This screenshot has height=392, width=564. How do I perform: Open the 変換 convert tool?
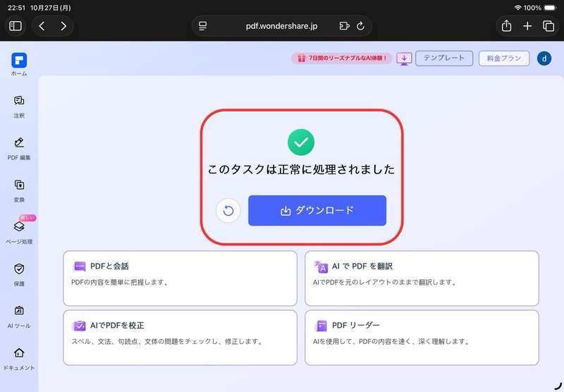coord(19,191)
